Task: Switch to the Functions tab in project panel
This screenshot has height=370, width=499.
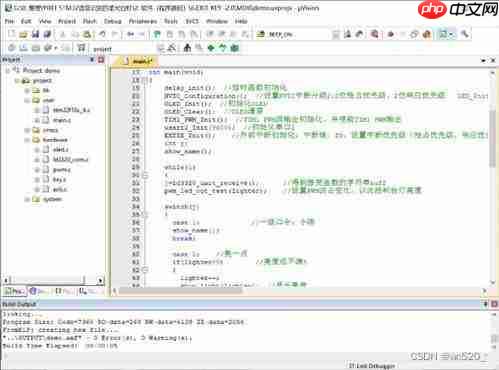Action: [63, 291]
